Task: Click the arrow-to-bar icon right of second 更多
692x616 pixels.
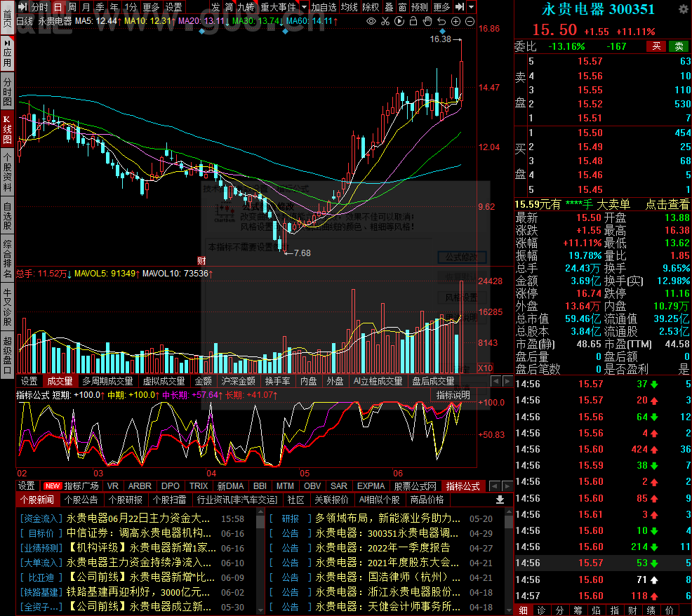Action: (x=460, y=7)
